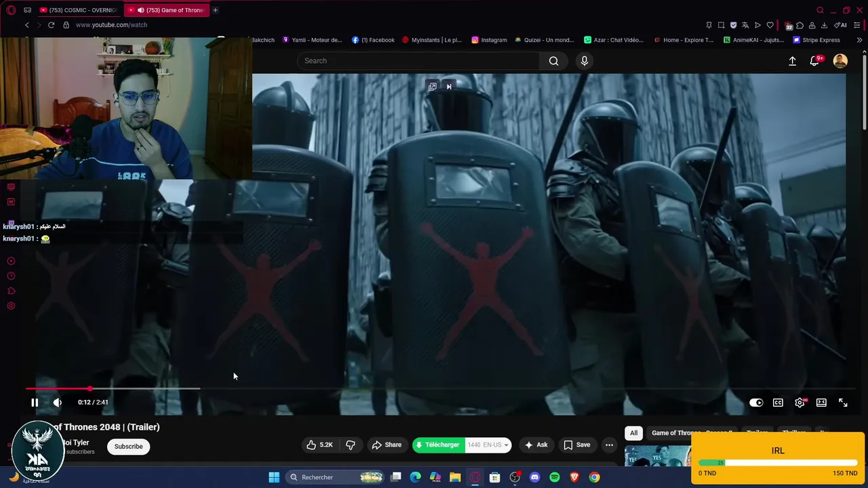
Task: Open the Azar Chat Vidéo bookmark
Action: pos(614,40)
